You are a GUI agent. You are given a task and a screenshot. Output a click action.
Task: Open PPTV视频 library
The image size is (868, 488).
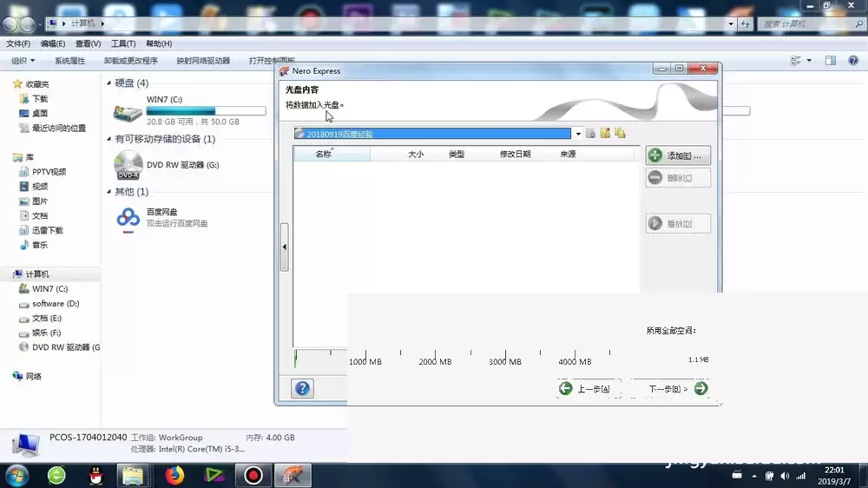(49, 172)
